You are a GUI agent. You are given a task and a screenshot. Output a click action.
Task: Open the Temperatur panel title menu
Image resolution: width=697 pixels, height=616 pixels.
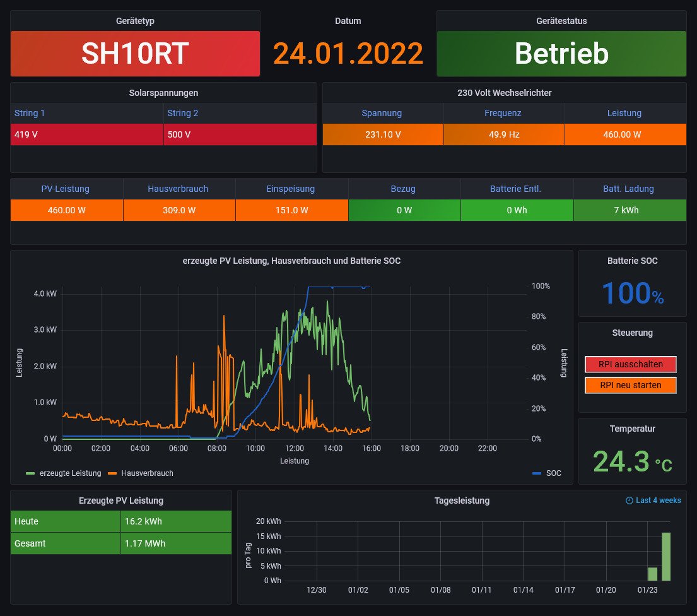pos(632,429)
